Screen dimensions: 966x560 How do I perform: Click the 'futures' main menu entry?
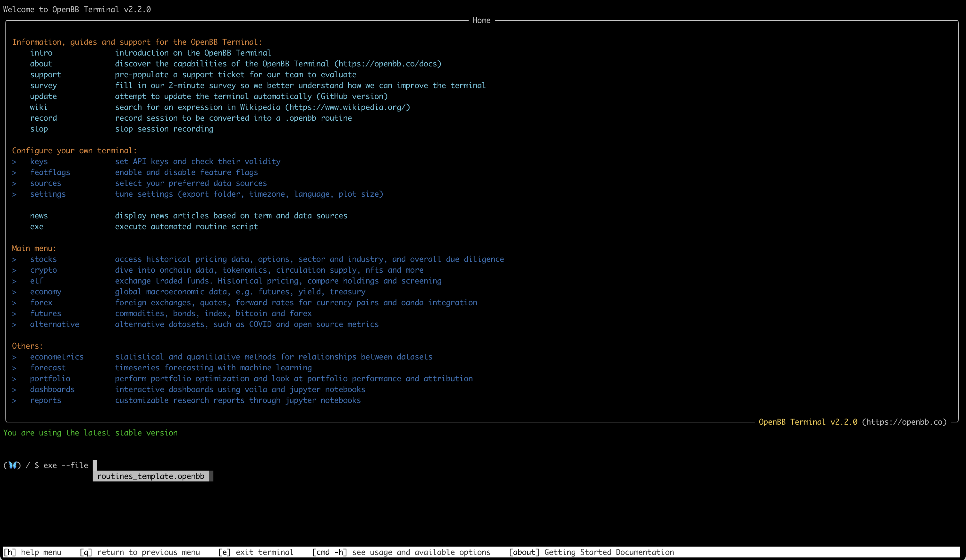coord(46,313)
